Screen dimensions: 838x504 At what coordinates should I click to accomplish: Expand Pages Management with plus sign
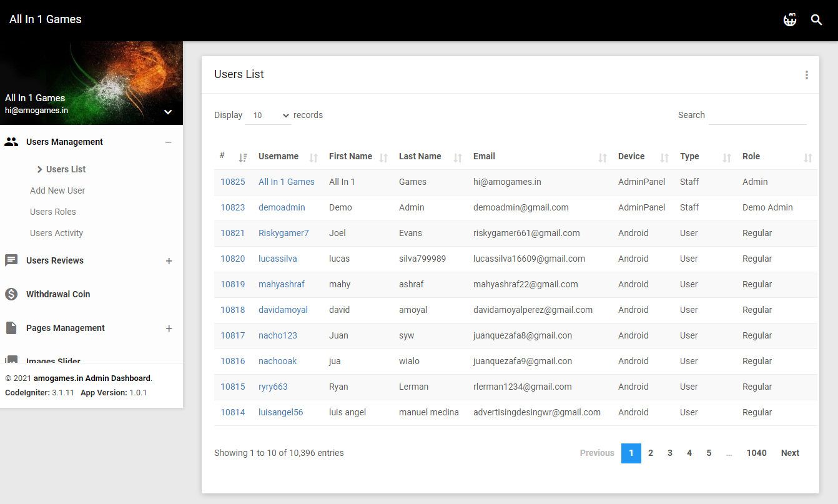(169, 328)
